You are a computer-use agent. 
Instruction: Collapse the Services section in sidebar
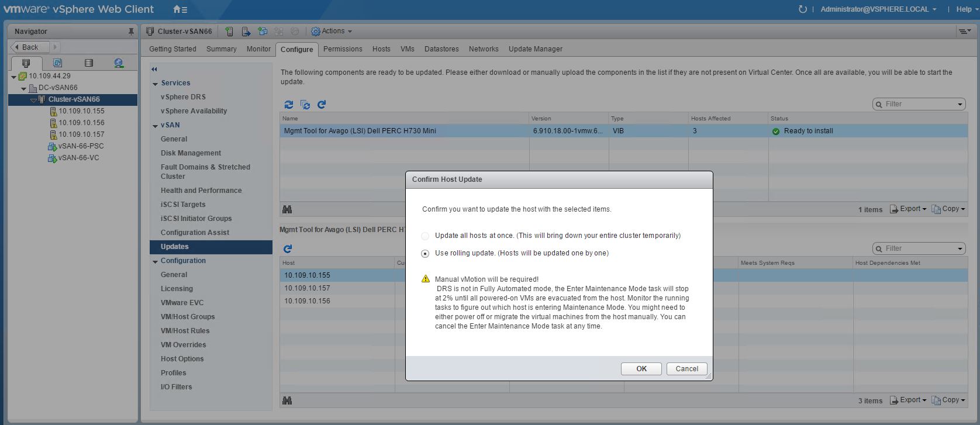pyautogui.click(x=155, y=84)
